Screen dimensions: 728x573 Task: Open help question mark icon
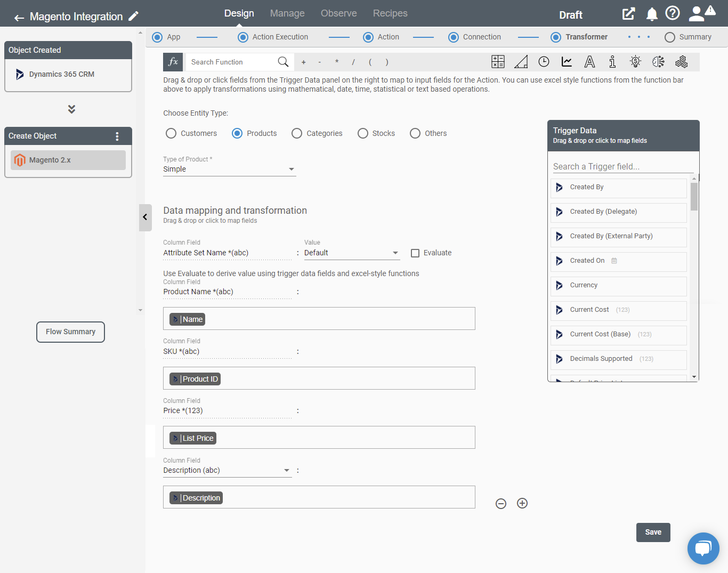[x=673, y=13]
